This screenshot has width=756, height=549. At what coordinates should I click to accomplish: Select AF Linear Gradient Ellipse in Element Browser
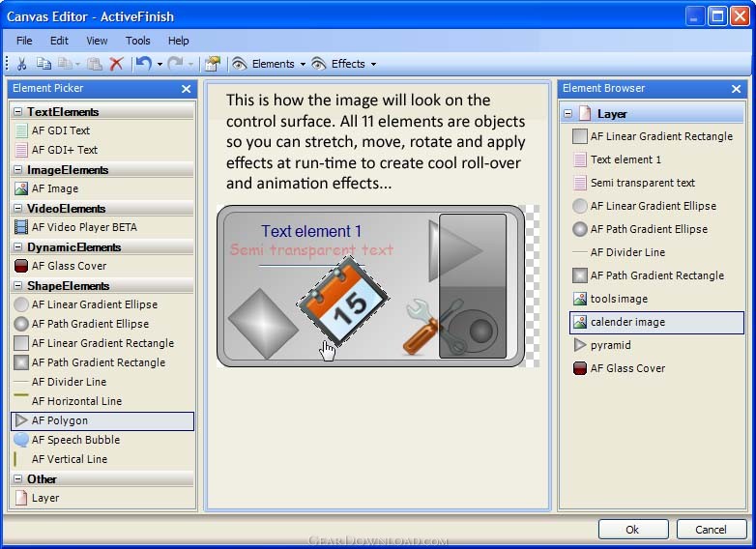(x=656, y=206)
